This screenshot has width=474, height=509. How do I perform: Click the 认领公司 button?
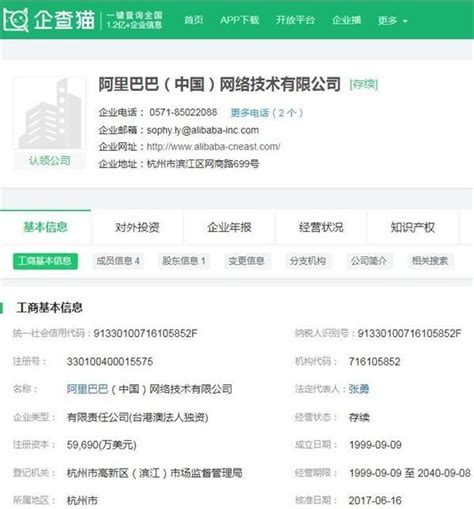(x=50, y=161)
